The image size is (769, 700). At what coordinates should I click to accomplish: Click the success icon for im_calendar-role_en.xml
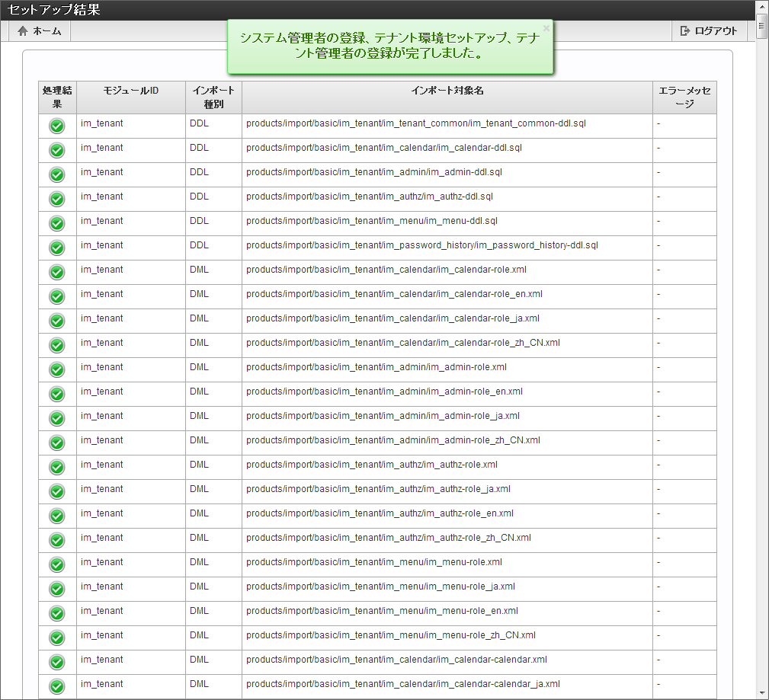pos(57,296)
